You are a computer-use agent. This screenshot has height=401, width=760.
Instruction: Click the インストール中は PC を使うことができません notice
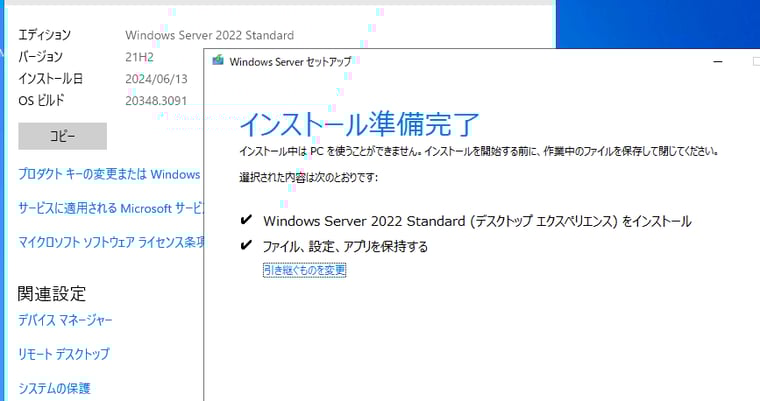click(x=478, y=151)
